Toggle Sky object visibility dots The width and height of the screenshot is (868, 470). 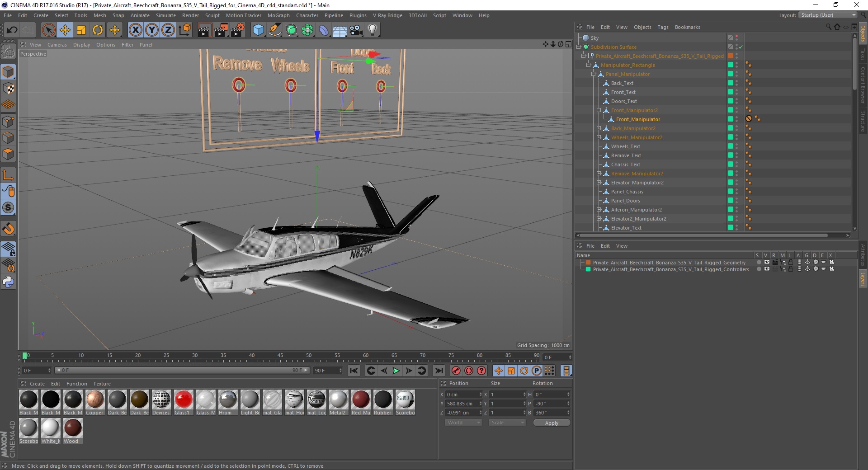(736, 38)
